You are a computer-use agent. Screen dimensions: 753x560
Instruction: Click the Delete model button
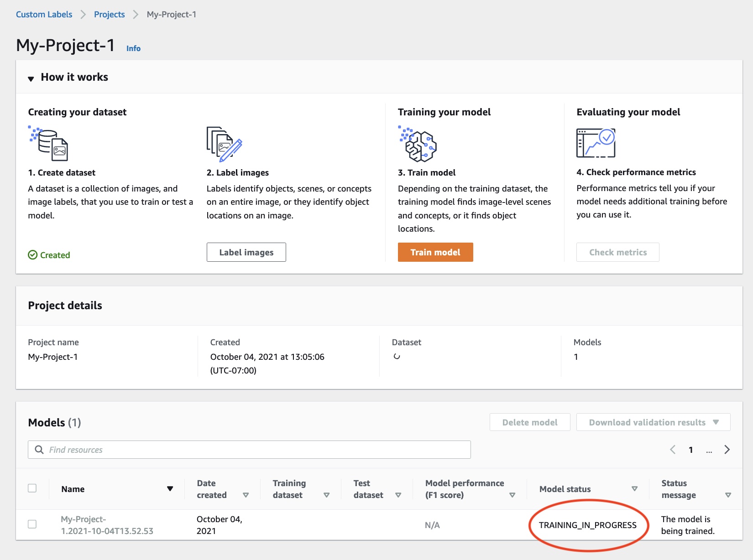click(529, 422)
